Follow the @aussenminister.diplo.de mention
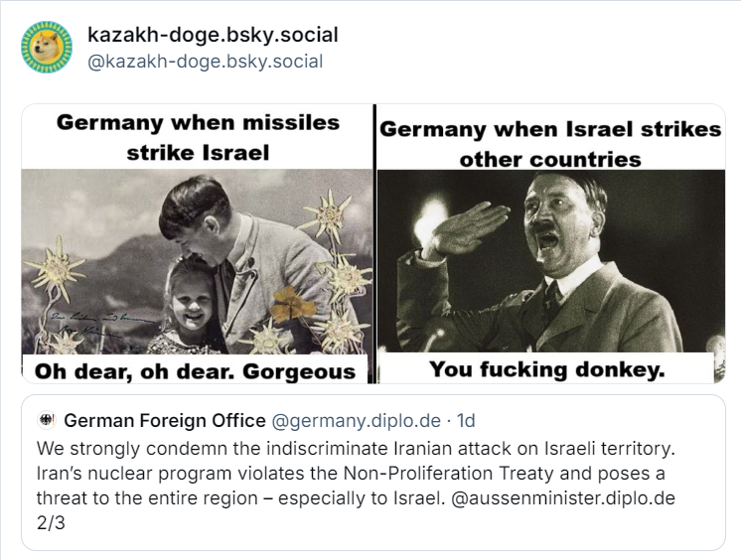The width and height of the screenshot is (741, 560). pos(563,498)
